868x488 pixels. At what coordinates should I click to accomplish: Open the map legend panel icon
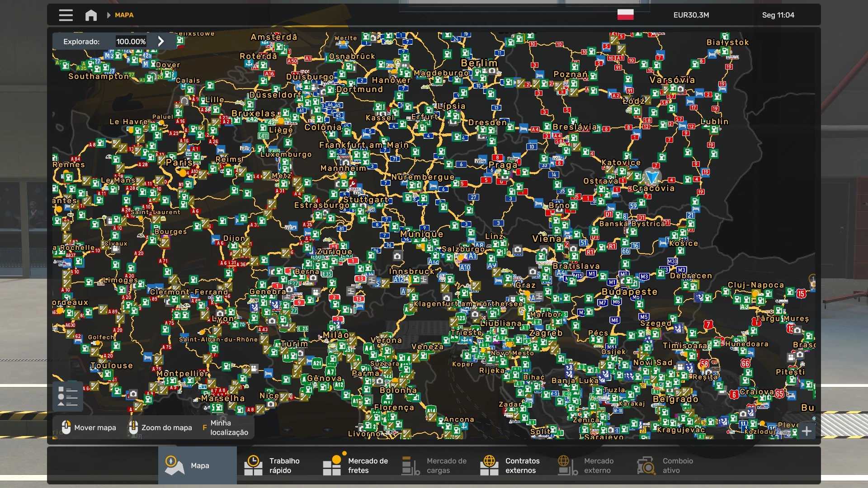pyautogui.click(x=68, y=397)
